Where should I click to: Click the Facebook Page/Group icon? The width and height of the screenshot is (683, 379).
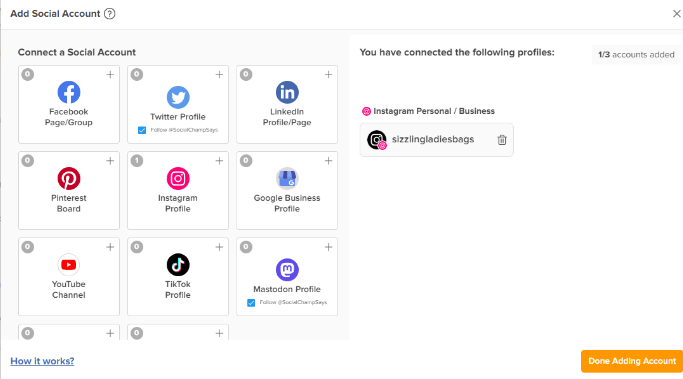[x=69, y=92]
